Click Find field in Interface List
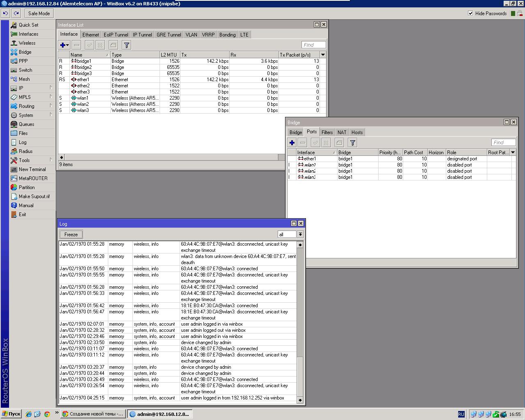The height and width of the screenshot is (420, 525). [x=313, y=45]
